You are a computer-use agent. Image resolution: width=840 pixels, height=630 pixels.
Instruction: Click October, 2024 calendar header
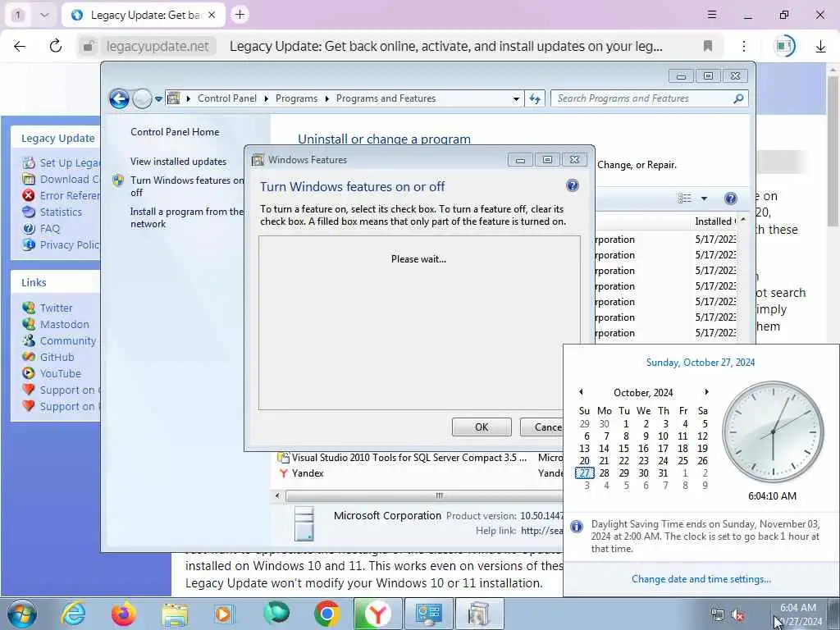[643, 393]
